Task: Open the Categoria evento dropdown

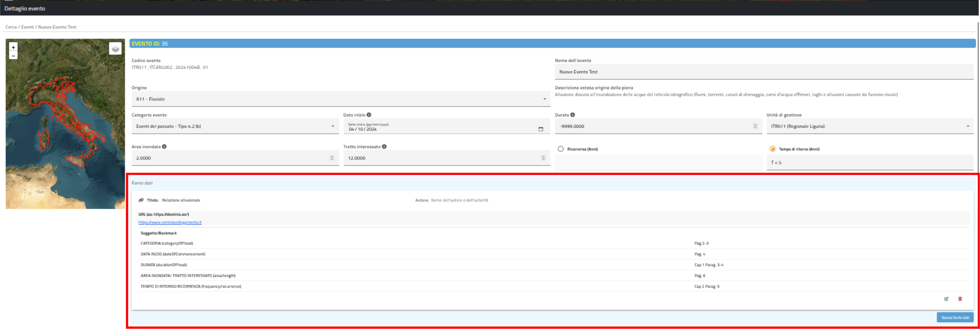Action: click(x=235, y=127)
